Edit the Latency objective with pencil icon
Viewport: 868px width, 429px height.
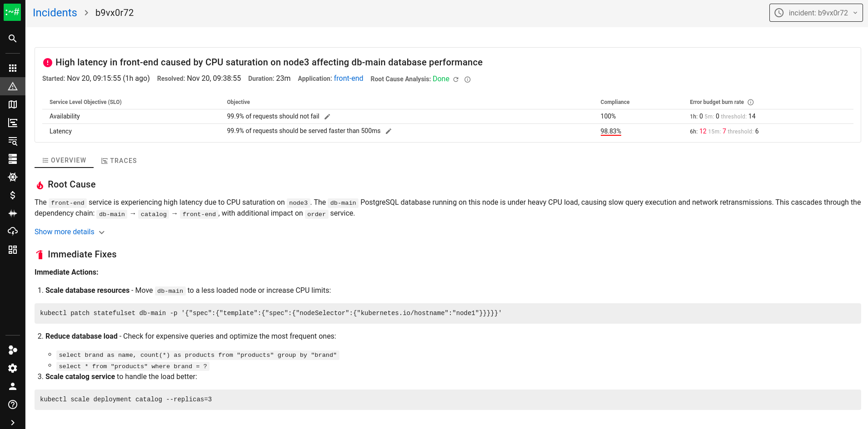pyautogui.click(x=389, y=131)
